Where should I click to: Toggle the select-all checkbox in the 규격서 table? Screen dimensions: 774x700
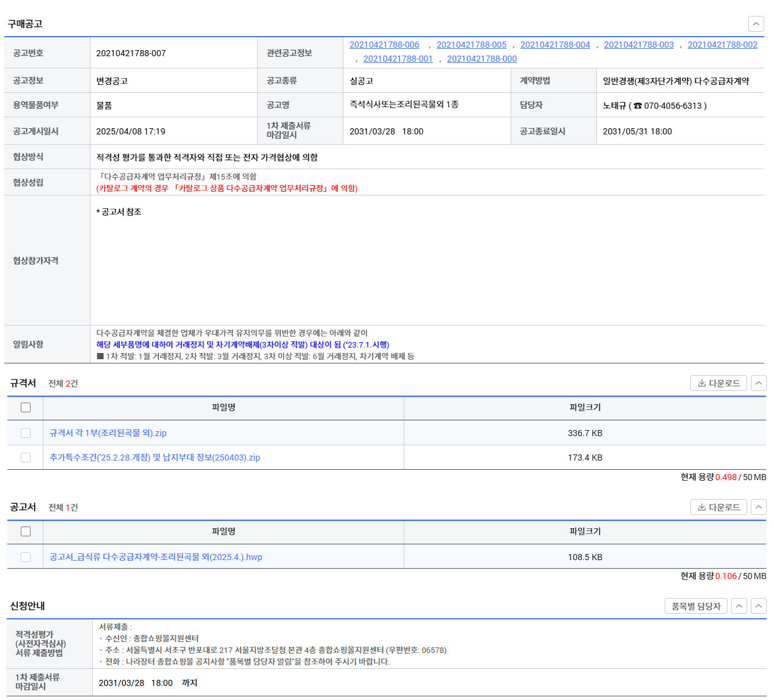26,407
